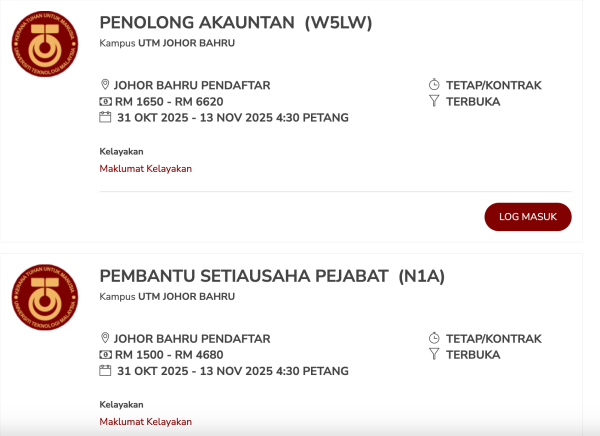Open Maklumat Kelayakan for Pembantu Setiausaha Pejabat
600x436 pixels.
[x=145, y=421]
